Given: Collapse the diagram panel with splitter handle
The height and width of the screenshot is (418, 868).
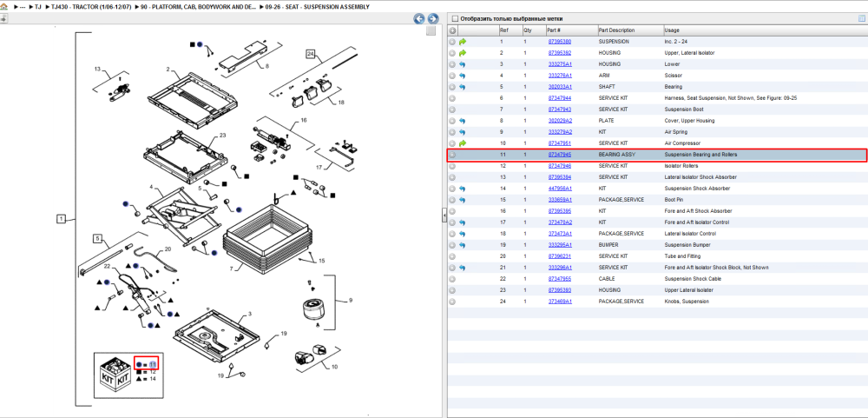Looking at the screenshot, I should pyautogui.click(x=444, y=216).
